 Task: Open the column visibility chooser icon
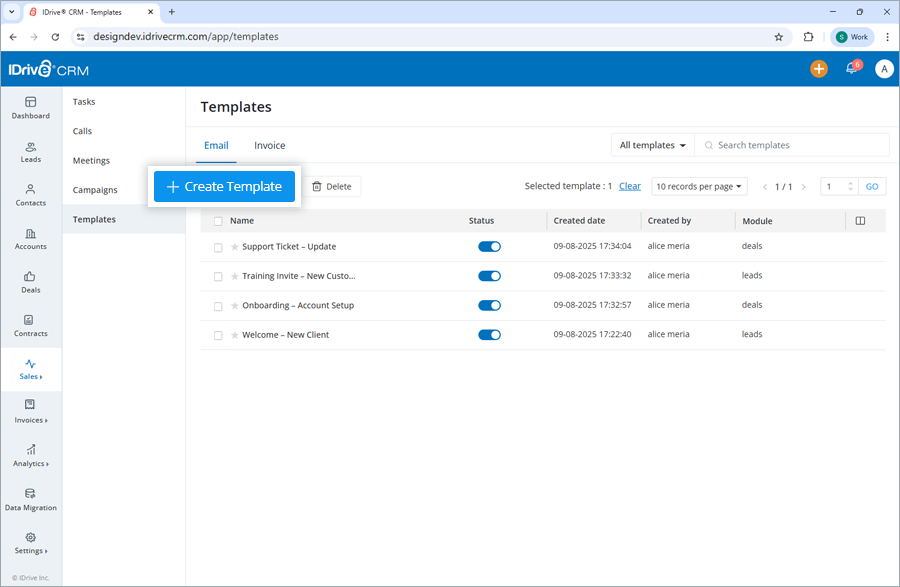click(x=861, y=220)
